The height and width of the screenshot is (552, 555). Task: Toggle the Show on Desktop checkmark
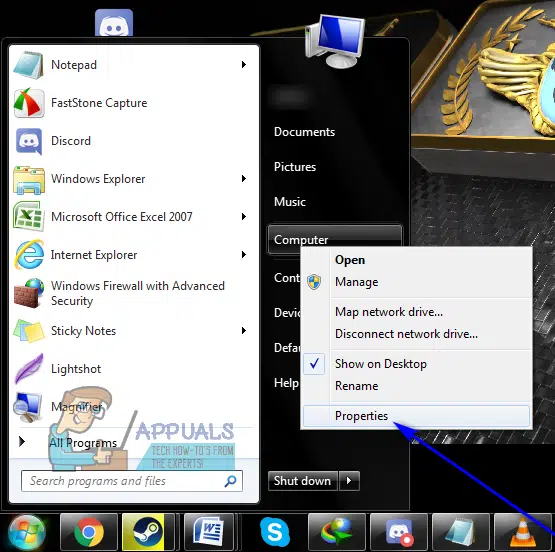[314, 364]
